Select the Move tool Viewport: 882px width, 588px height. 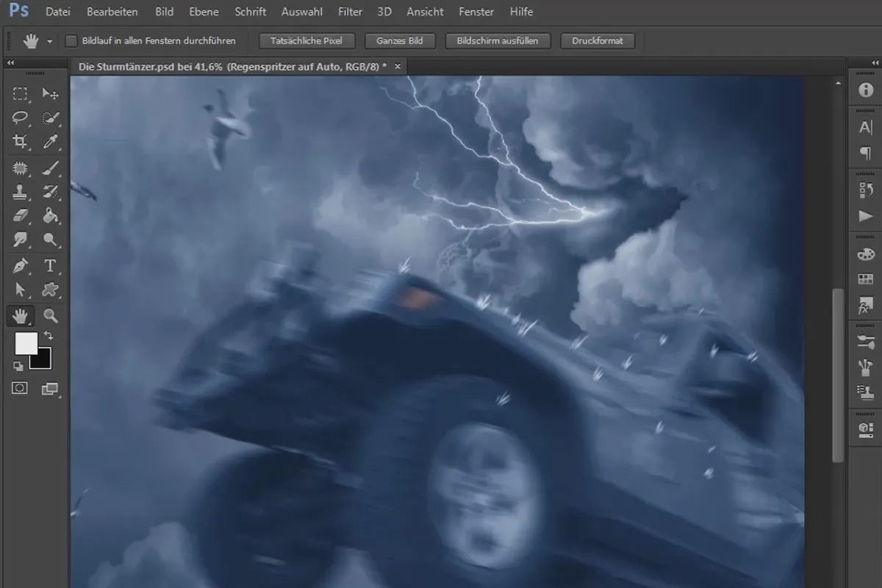[50, 93]
